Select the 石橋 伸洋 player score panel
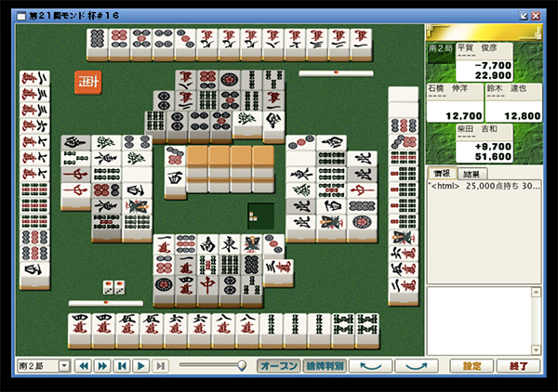 click(x=455, y=103)
